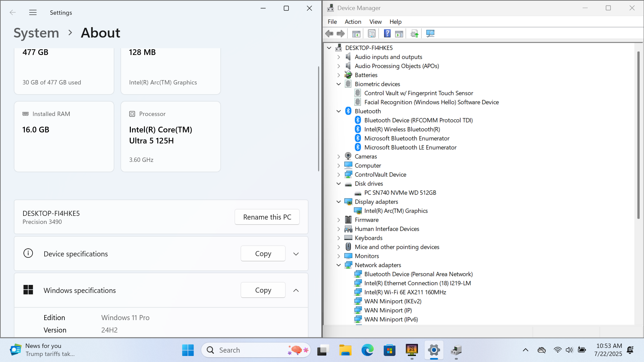Switch to Device Manager taskbar icon
The image size is (644, 362).
click(456, 350)
